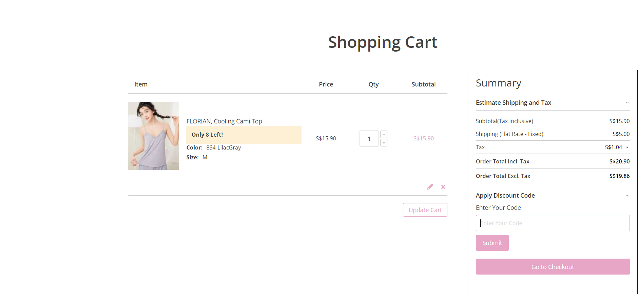Click the Order Total Incl. Tax amount
This screenshot has height=308, width=644.
coord(620,161)
